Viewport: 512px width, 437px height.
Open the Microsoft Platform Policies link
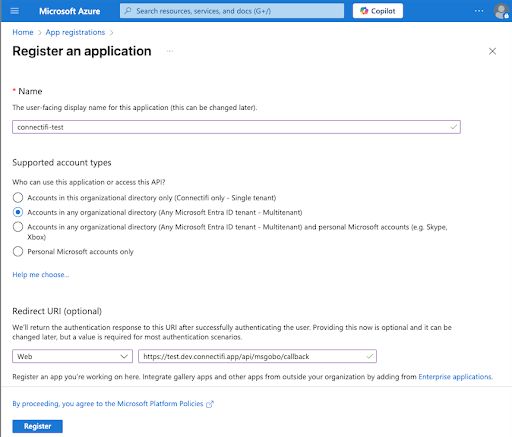(x=108, y=404)
